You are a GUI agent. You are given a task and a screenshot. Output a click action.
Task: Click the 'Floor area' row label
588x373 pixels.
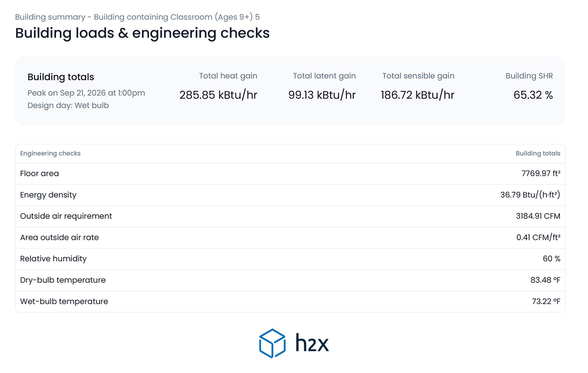[x=39, y=173]
